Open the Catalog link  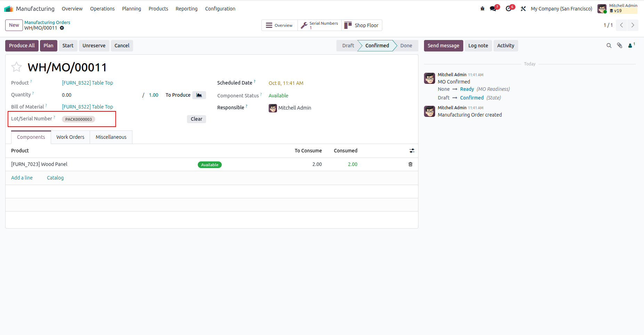click(55, 178)
